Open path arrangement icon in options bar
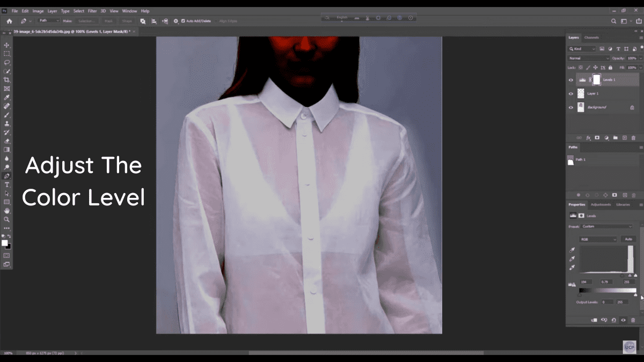Image resolution: width=644 pixels, height=362 pixels. 165,21
